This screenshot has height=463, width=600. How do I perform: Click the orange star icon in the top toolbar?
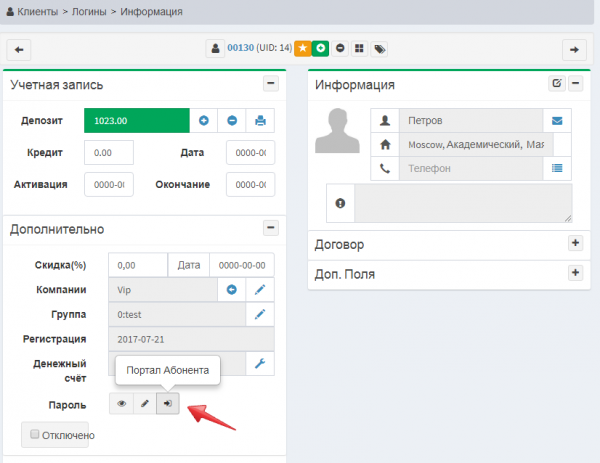click(x=301, y=48)
